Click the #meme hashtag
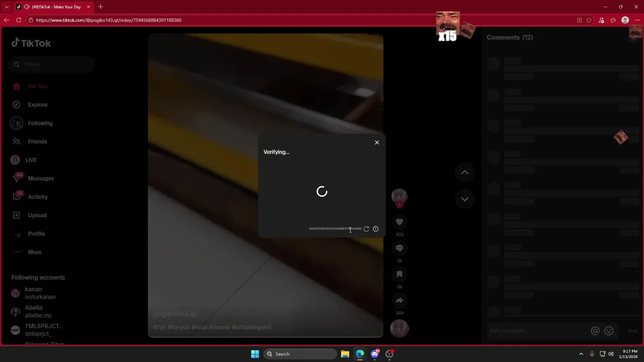The width and height of the screenshot is (644, 362). [x=219, y=327]
